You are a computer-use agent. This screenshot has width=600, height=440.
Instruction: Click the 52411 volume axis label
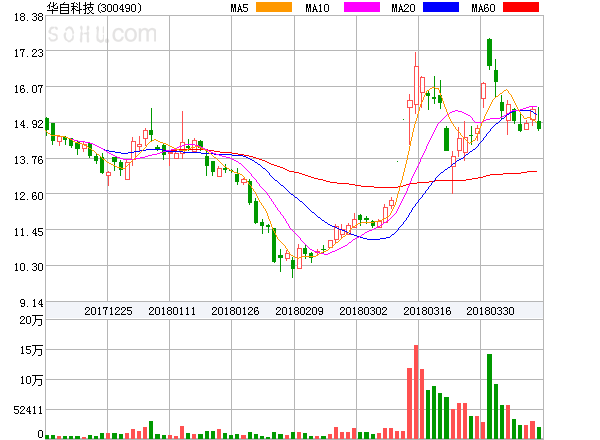coord(28,410)
